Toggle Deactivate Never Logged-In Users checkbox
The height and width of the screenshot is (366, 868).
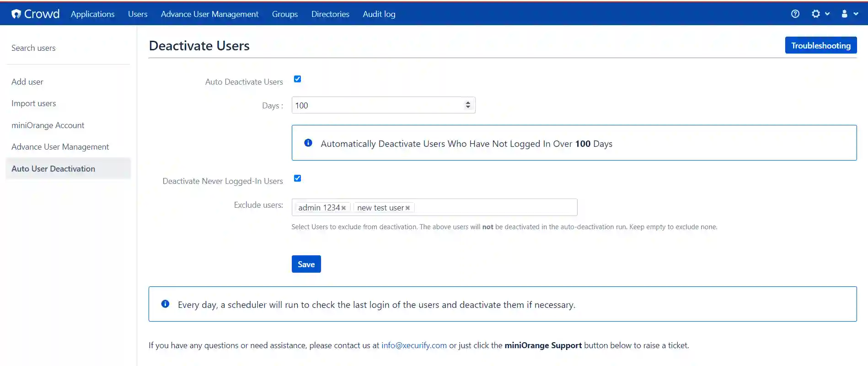pyautogui.click(x=297, y=178)
